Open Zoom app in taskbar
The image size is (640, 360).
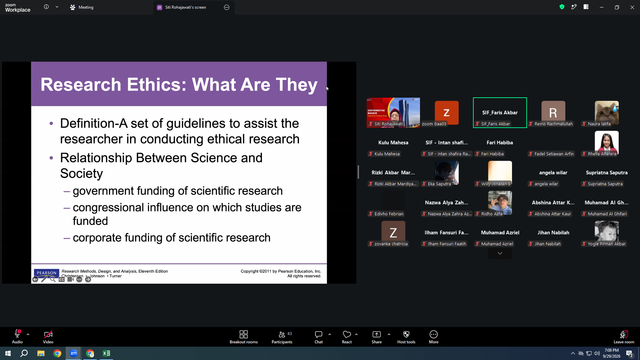74,353
